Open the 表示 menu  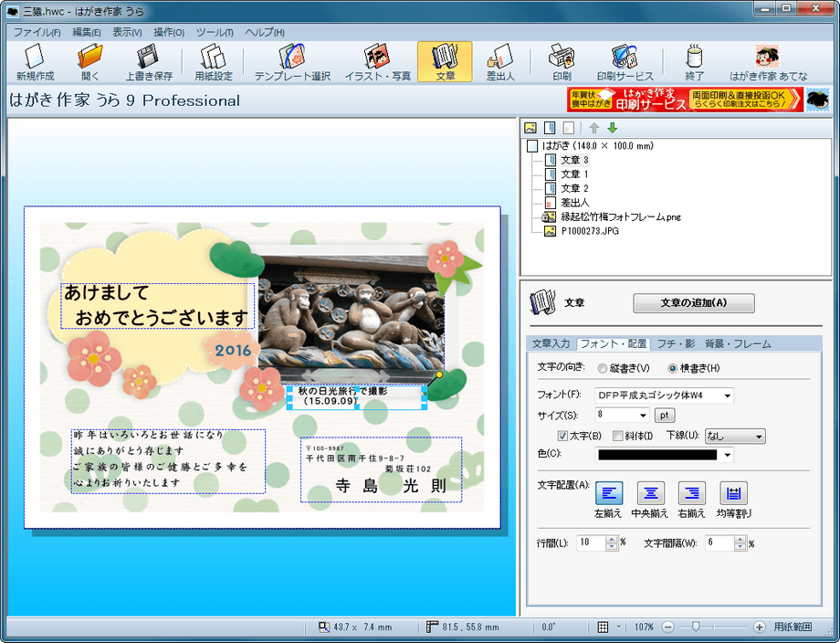[x=127, y=32]
